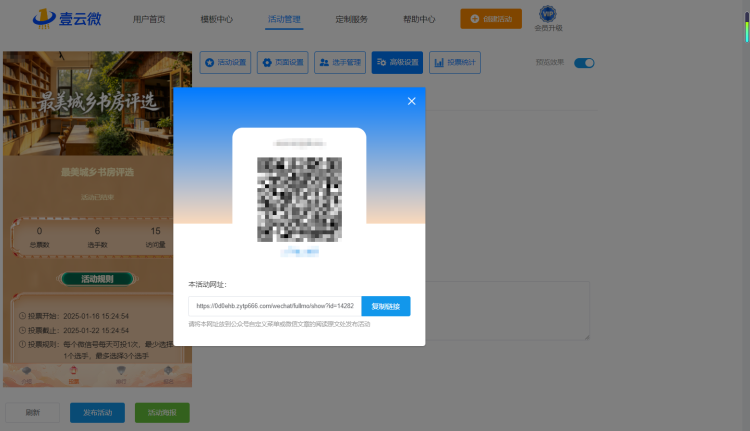Screen dimensions: 750x431
Task: Open the 用户首页 navigation item
Action: pos(149,19)
